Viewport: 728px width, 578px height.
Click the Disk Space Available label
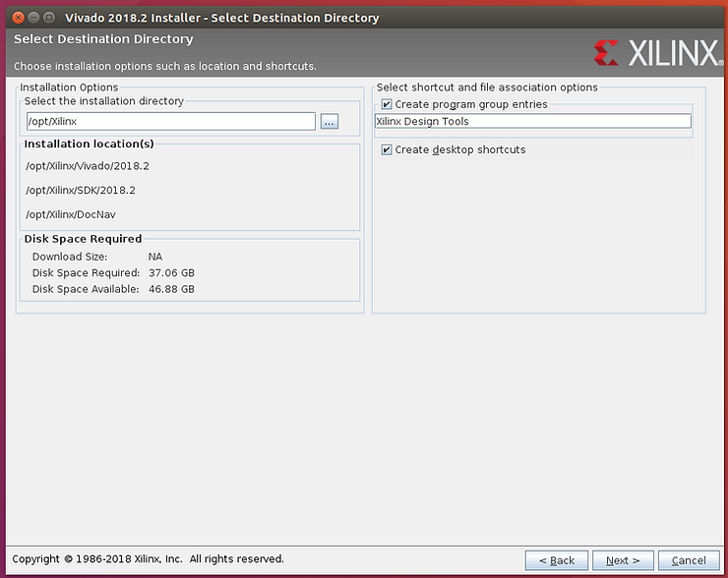point(86,289)
